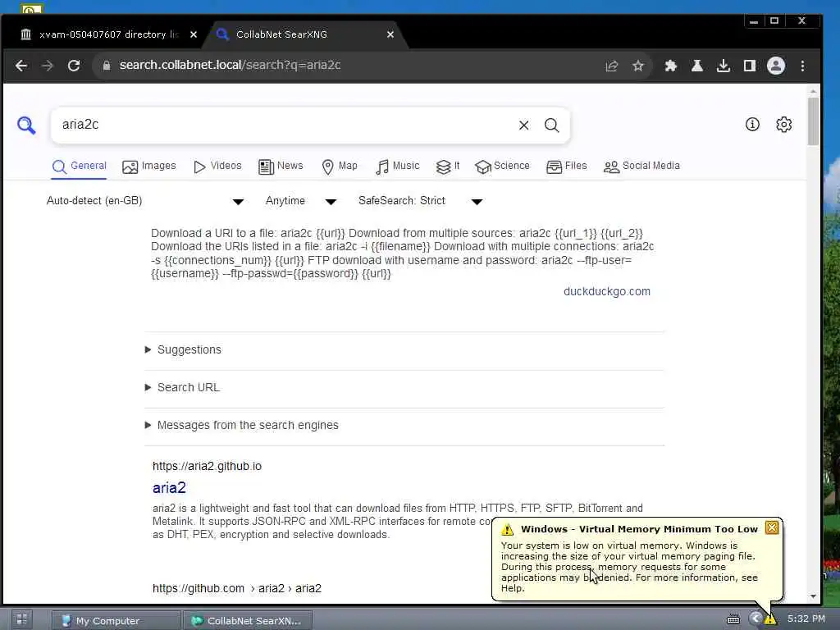Click the address bar URL
The height and width of the screenshot is (630, 840).
point(230,66)
